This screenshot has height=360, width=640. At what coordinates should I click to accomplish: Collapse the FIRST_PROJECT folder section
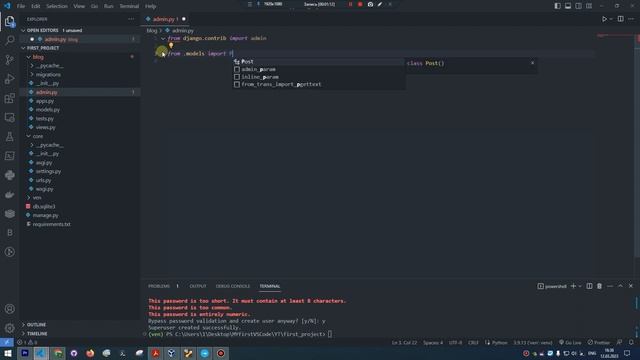[23, 48]
